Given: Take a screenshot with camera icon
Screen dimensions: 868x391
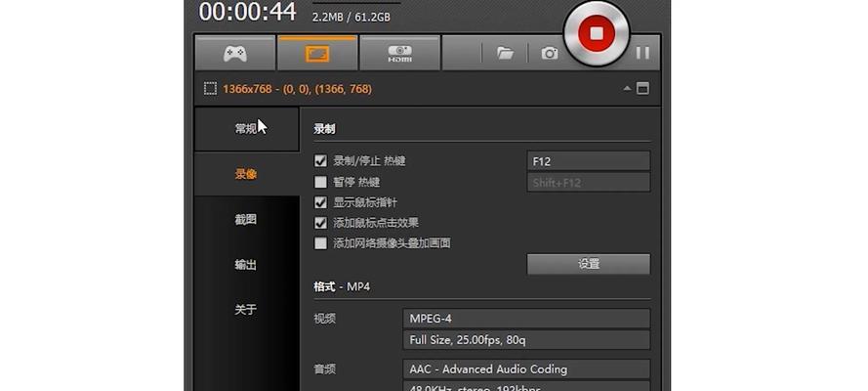Looking at the screenshot, I should 549,53.
